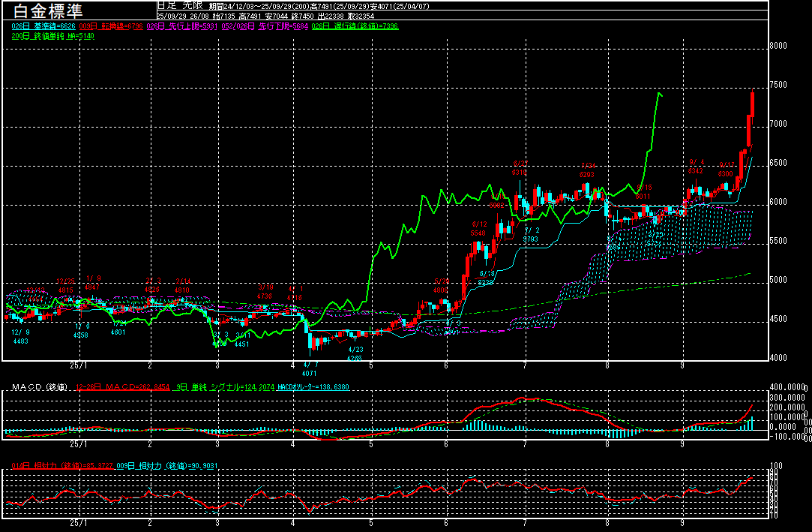This screenshot has height=532, width=812.
Task: Click the 8000 price axis label
Action: click(x=778, y=46)
